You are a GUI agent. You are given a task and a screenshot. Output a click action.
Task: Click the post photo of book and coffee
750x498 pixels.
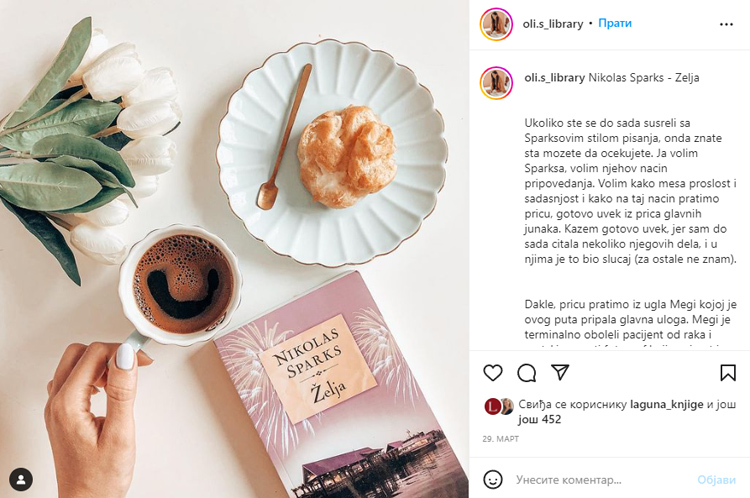pyautogui.click(x=234, y=249)
